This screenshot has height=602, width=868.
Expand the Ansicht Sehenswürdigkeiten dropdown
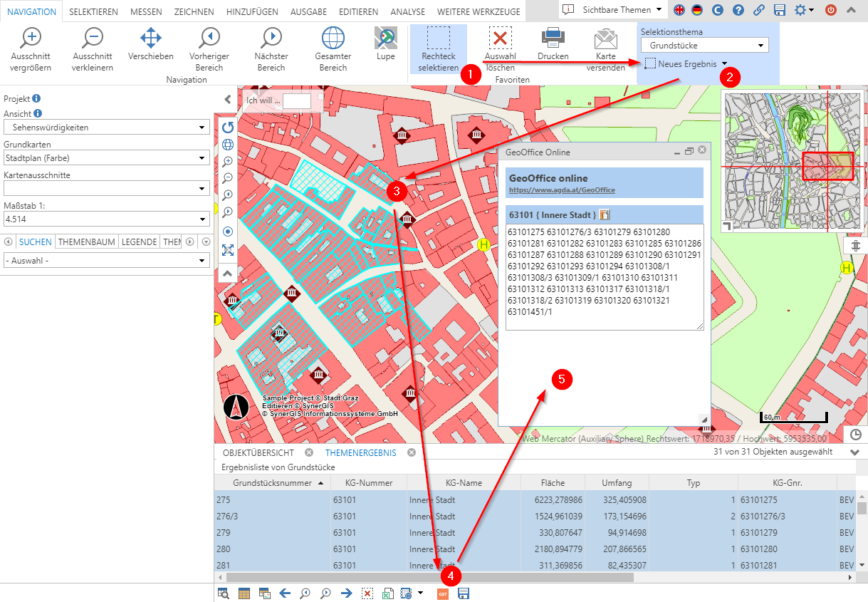(106, 128)
